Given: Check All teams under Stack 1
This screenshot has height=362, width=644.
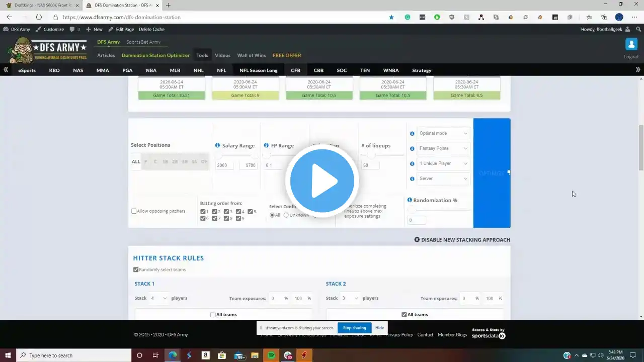Looking at the screenshot, I should coord(213,315).
